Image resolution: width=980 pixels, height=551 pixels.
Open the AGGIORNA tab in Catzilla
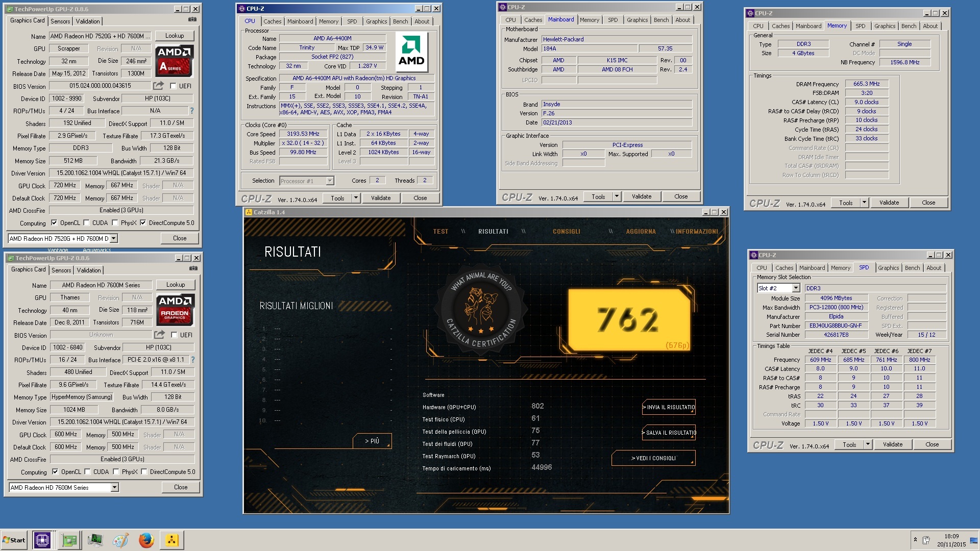tap(641, 231)
